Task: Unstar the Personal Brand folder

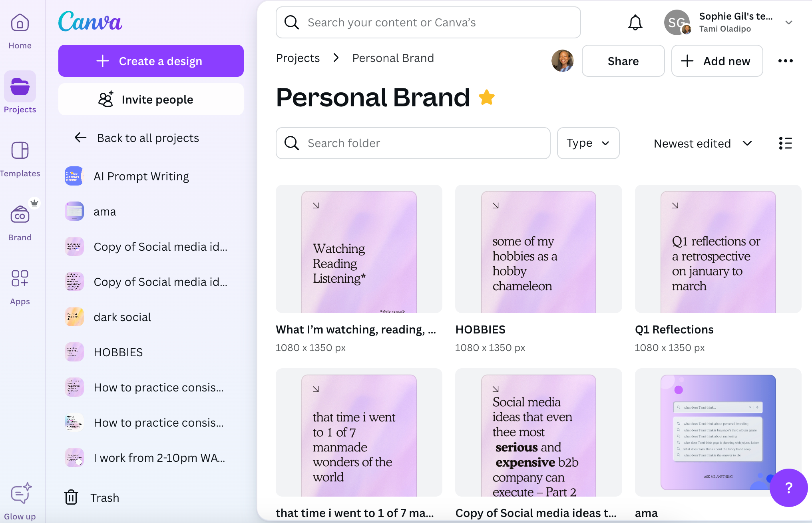Action: click(486, 98)
